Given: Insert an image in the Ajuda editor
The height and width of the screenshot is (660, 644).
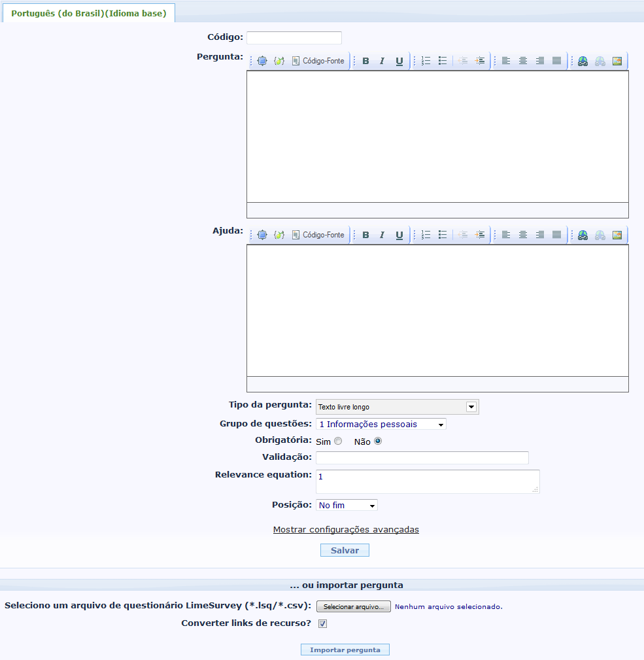Looking at the screenshot, I should point(617,235).
